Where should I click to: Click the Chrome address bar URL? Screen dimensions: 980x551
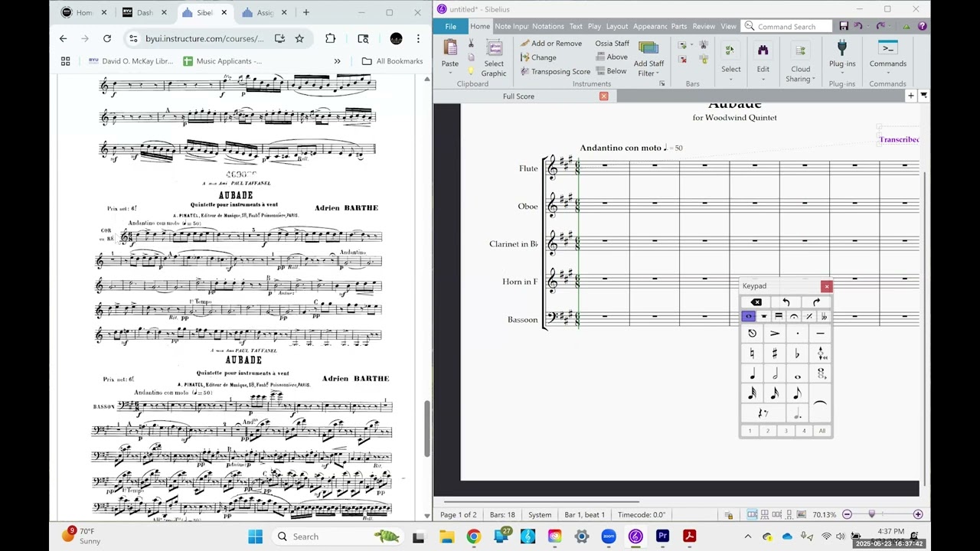click(204, 38)
